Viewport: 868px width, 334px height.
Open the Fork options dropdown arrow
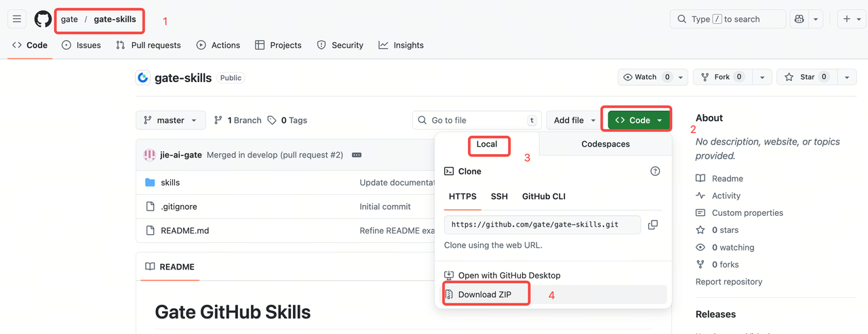(x=763, y=77)
